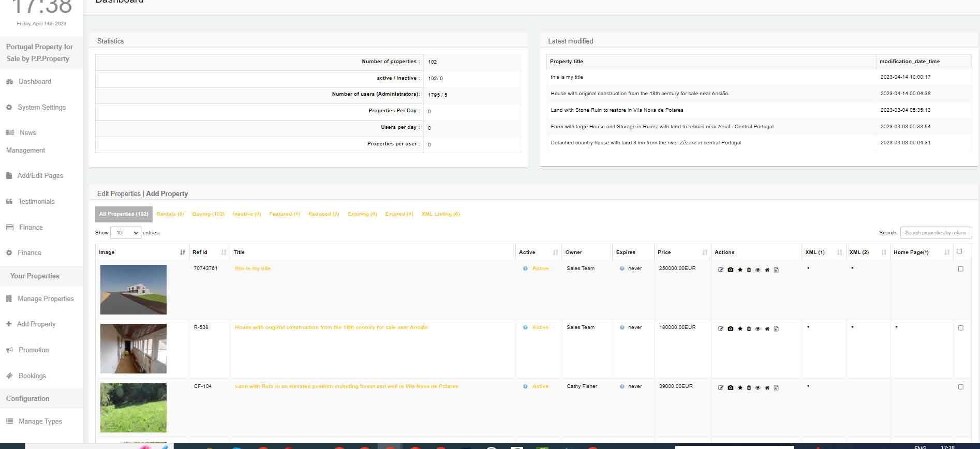980x449 pixels.
Task: Click Active status icon for property 70743761
Action: (525, 268)
